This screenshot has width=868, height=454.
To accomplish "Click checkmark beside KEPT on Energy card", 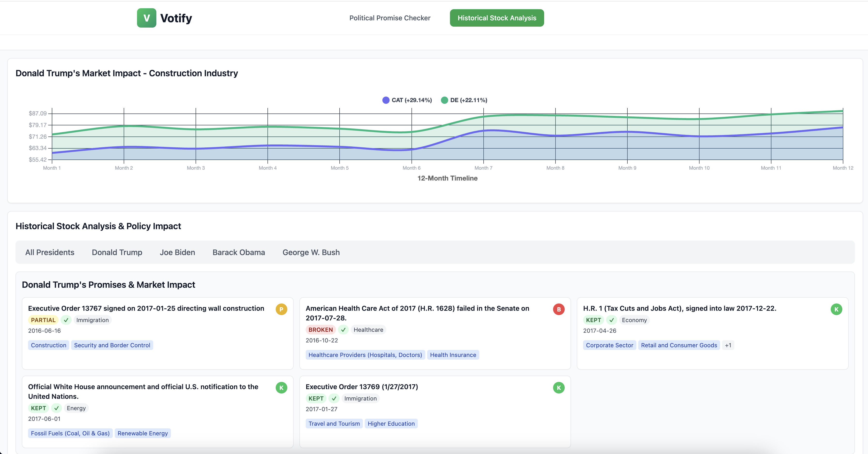I will tap(56, 408).
